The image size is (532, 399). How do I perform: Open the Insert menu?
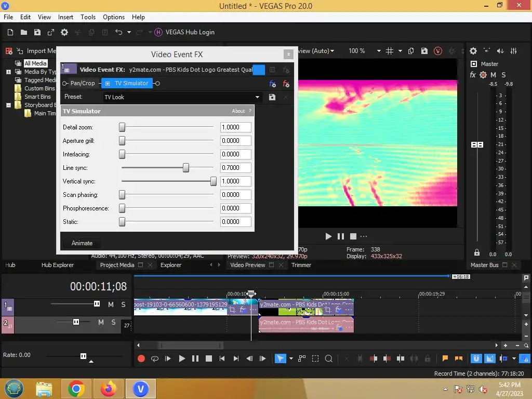65,17
